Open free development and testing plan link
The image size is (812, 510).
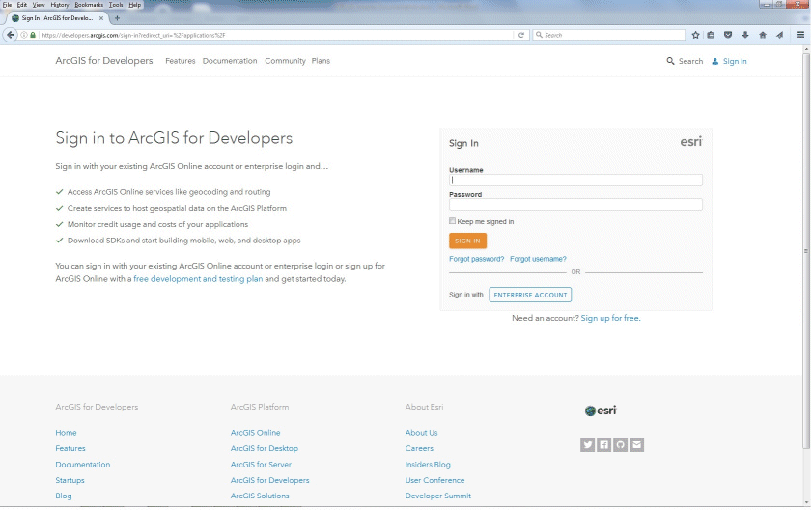(x=198, y=279)
